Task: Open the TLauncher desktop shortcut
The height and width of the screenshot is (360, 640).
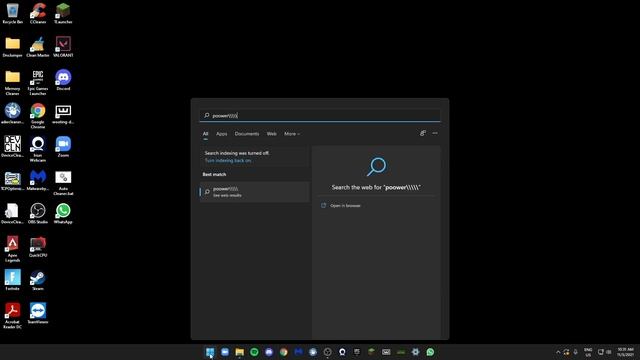Action: [63, 13]
